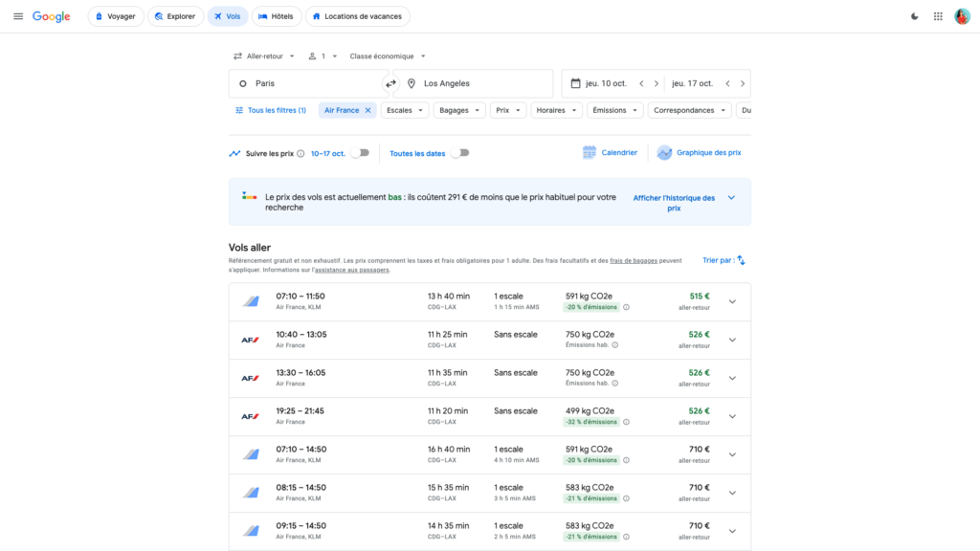The image size is (980, 551).
Task: Switch to the Hôtels tab
Action: 277,16
